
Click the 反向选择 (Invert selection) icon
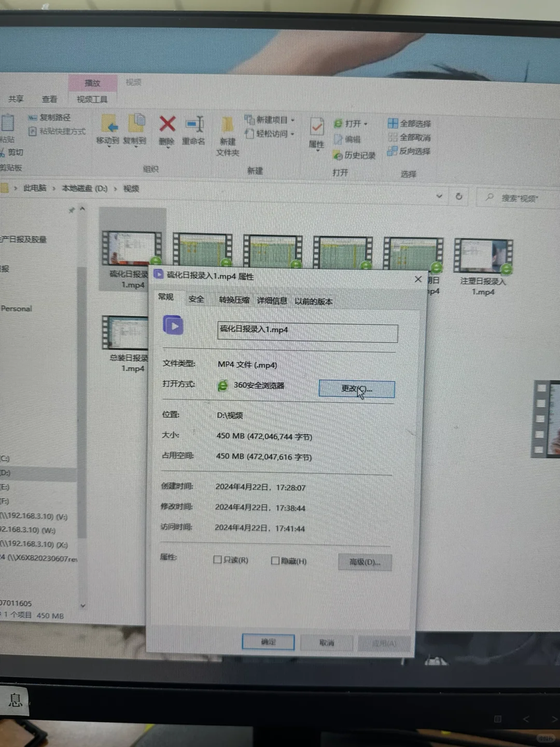click(410, 151)
